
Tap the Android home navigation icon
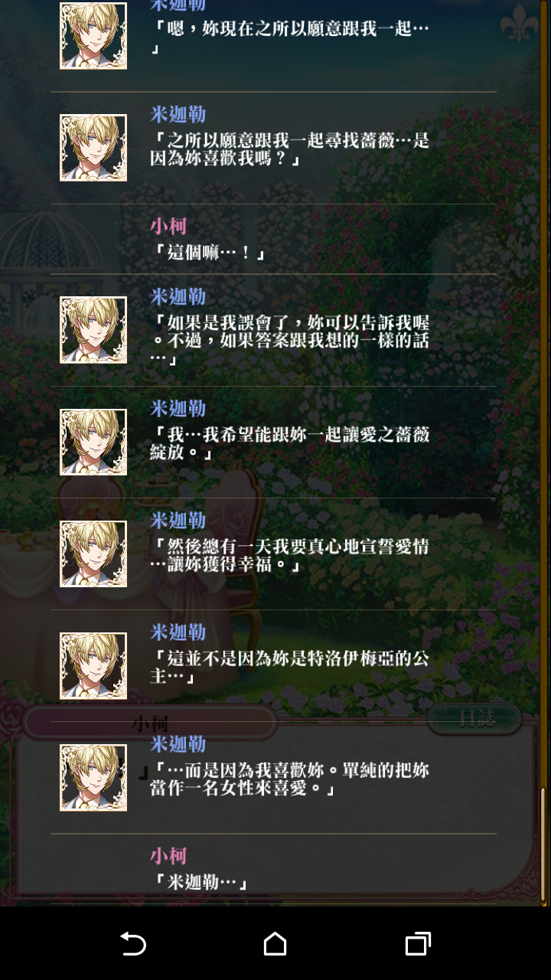pos(275,943)
